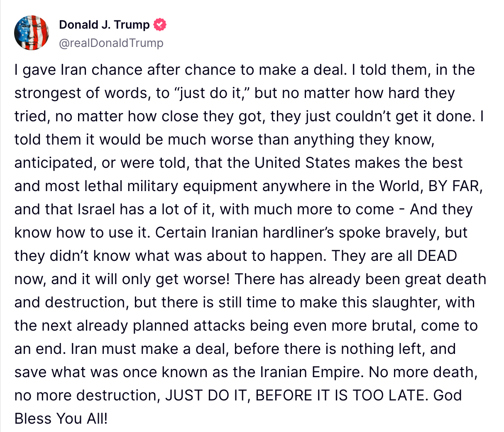Click "Bless You All!" on the last line

[x=61, y=419]
